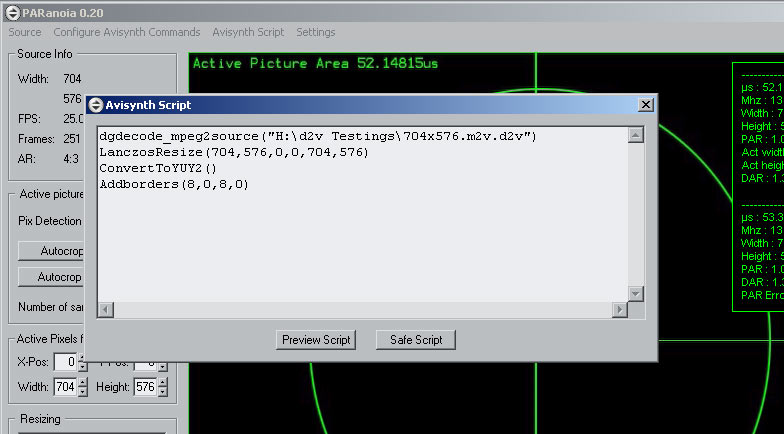
Task: Click the script box scroll left arrow
Action: [x=106, y=310]
